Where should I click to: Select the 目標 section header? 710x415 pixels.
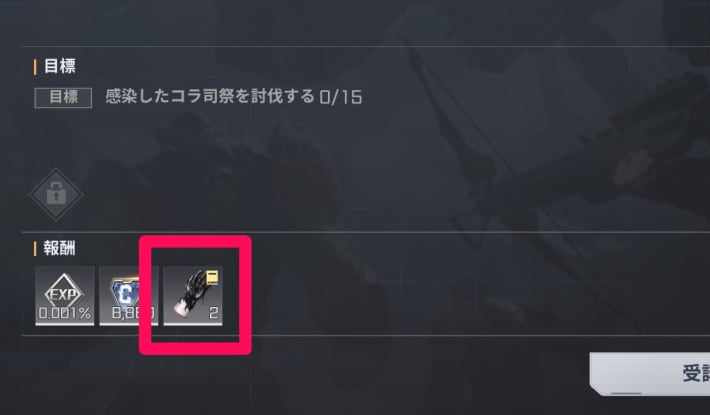(59, 67)
